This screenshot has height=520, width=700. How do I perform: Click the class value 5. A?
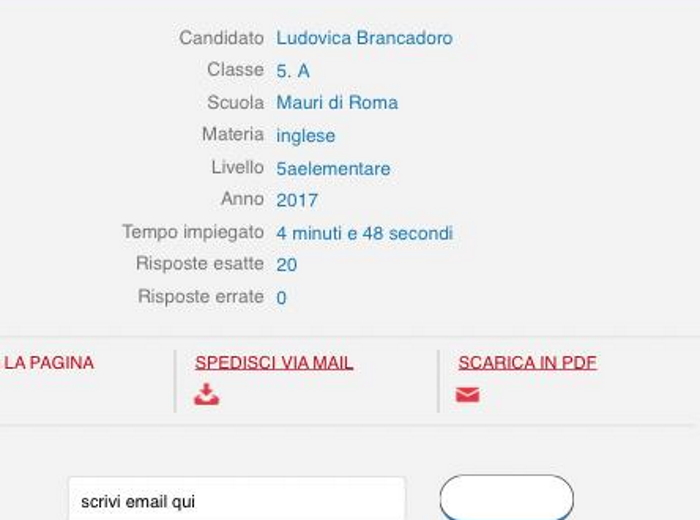tap(293, 71)
